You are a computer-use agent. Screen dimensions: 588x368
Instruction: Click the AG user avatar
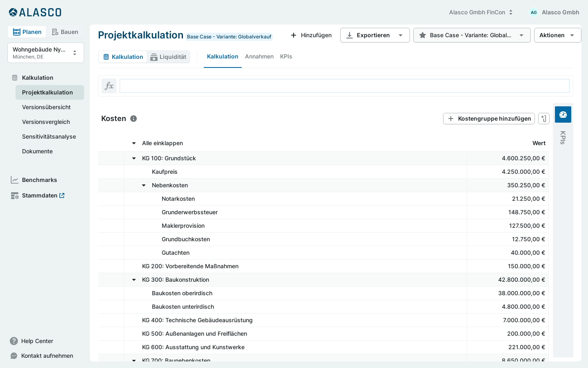pyautogui.click(x=534, y=12)
